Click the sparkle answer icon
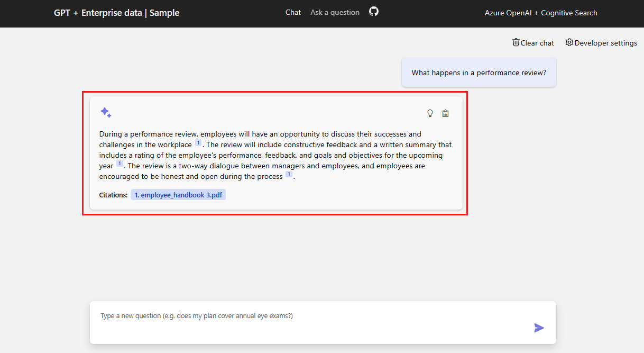Screen dimensions: 644x353 tap(106, 113)
